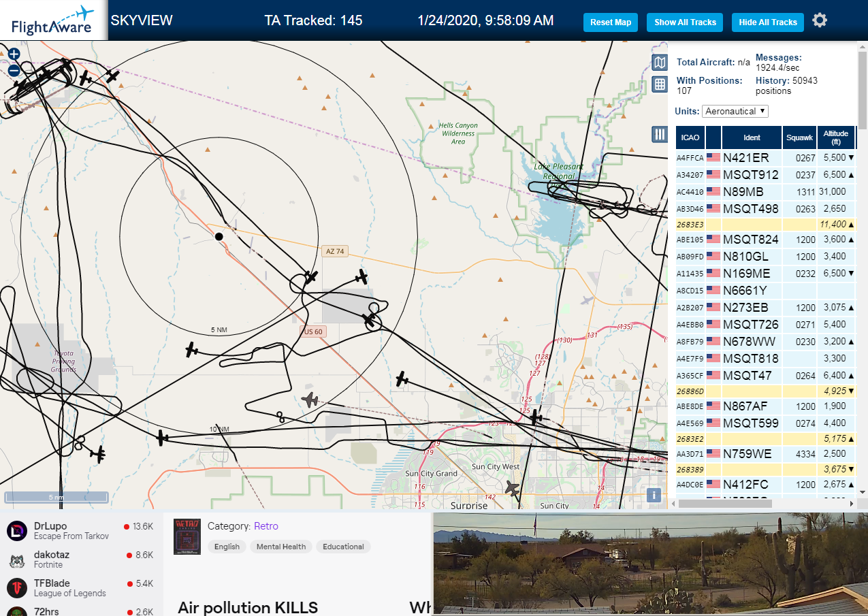Click the US flag in N421ER row

tap(713, 157)
